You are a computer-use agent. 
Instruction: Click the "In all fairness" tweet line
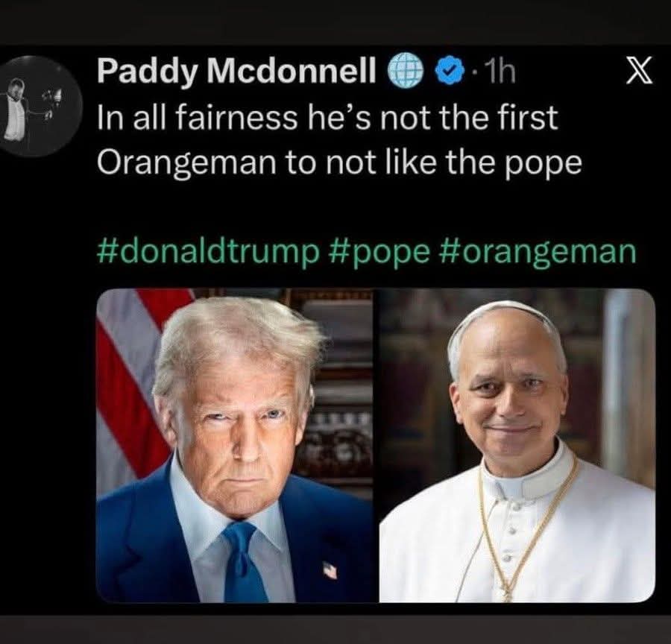pyautogui.click(x=328, y=119)
